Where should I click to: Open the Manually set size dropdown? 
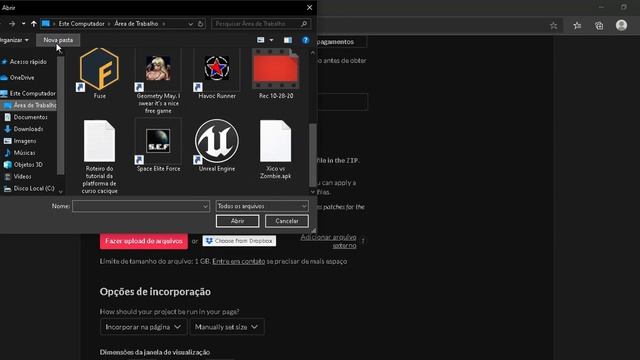[x=227, y=327]
